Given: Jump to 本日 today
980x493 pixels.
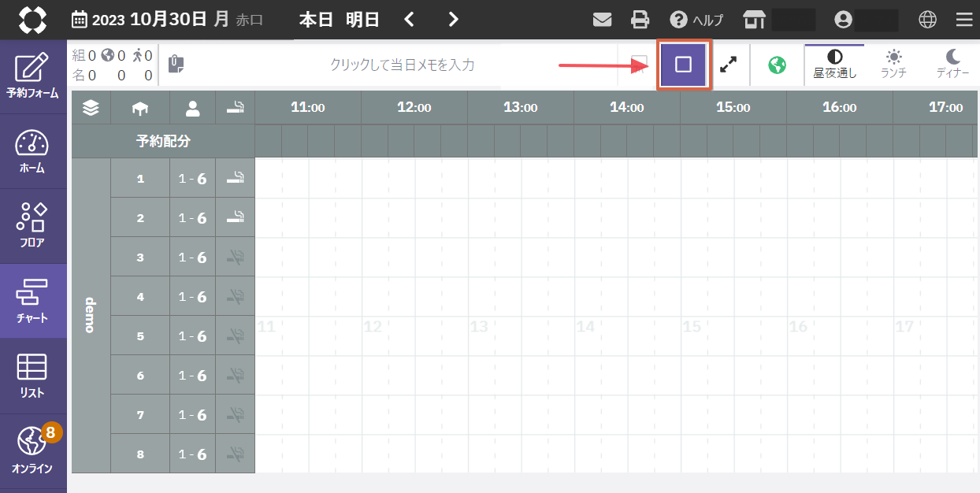Looking at the screenshot, I should coord(315,20).
